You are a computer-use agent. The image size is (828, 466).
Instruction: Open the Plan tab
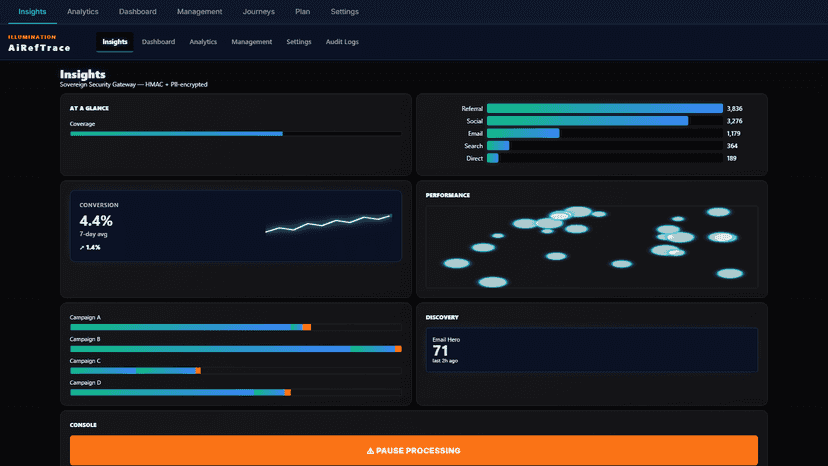(303, 12)
